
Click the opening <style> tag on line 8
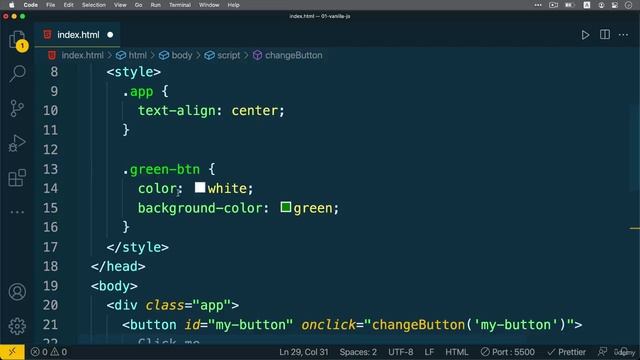click(x=134, y=72)
